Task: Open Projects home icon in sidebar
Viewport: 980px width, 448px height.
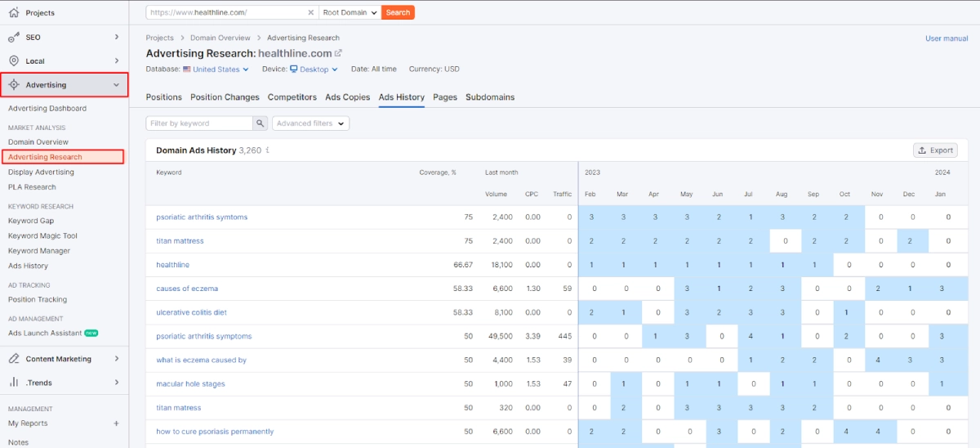Action: [x=13, y=13]
